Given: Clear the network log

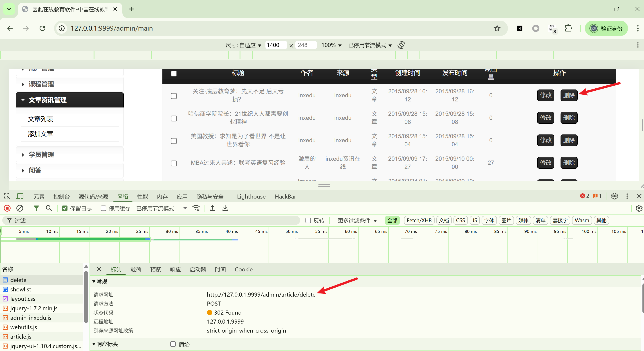Looking at the screenshot, I should click(x=20, y=208).
